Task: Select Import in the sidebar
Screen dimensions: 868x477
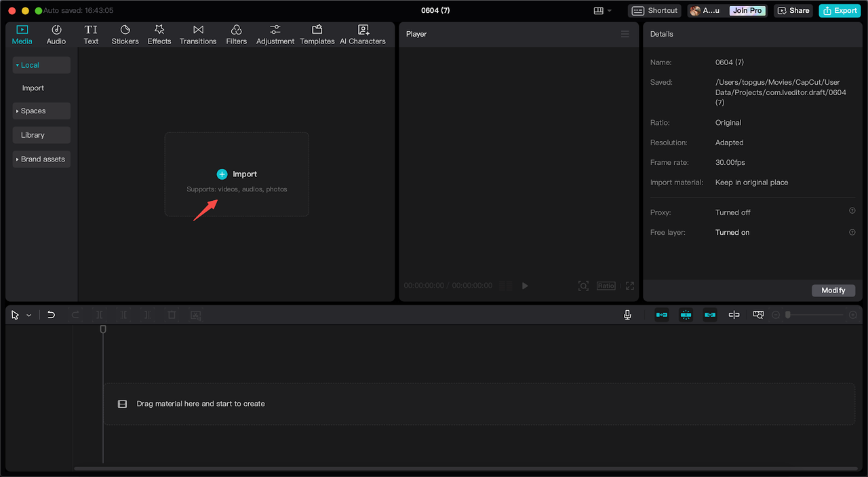Action: point(33,88)
